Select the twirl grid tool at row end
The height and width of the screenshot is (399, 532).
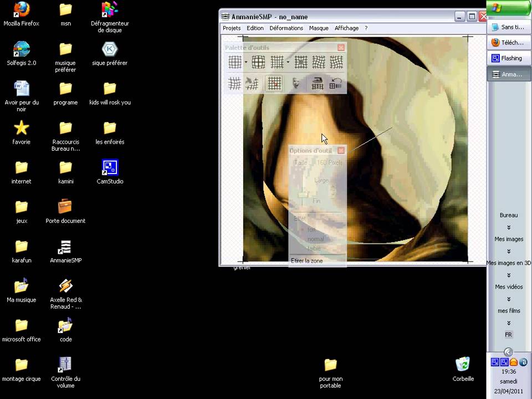[x=336, y=62]
